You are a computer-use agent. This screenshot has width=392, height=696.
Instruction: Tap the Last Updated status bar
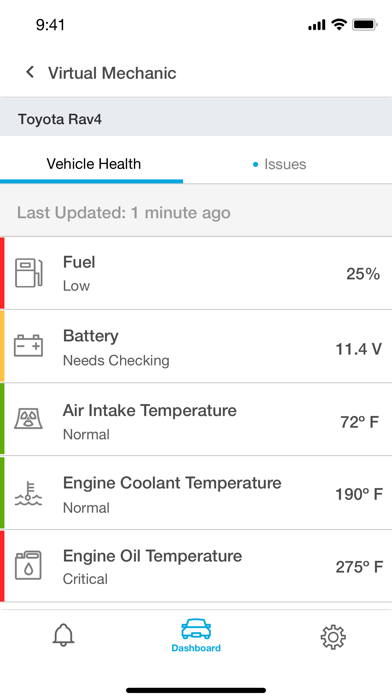pos(196,213)
